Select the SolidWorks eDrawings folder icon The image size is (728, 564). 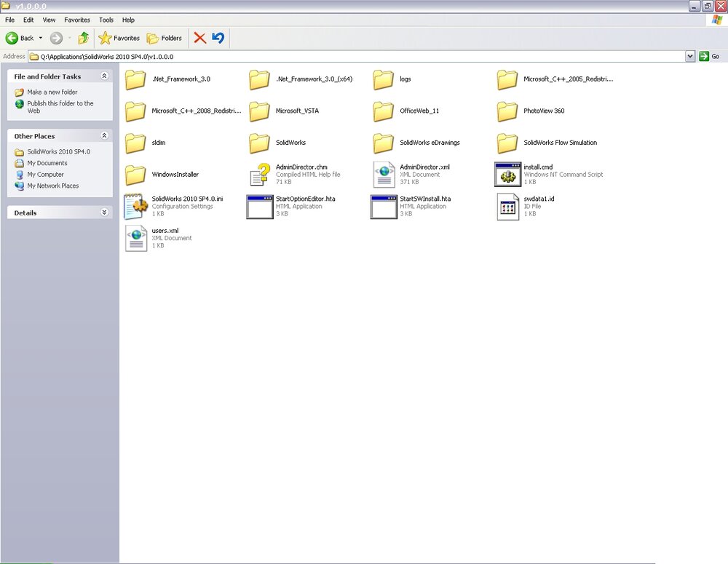pyautogui.click(x=383, y=143)
